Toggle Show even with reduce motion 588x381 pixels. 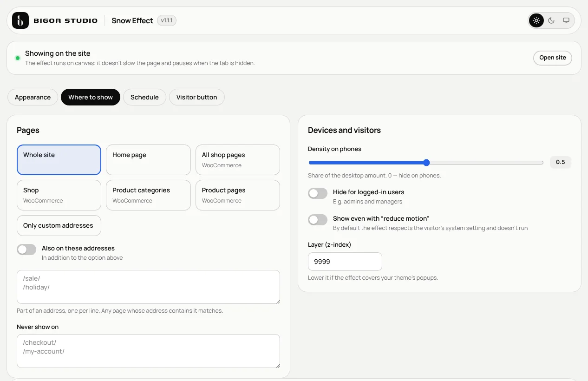click(318, 220)
